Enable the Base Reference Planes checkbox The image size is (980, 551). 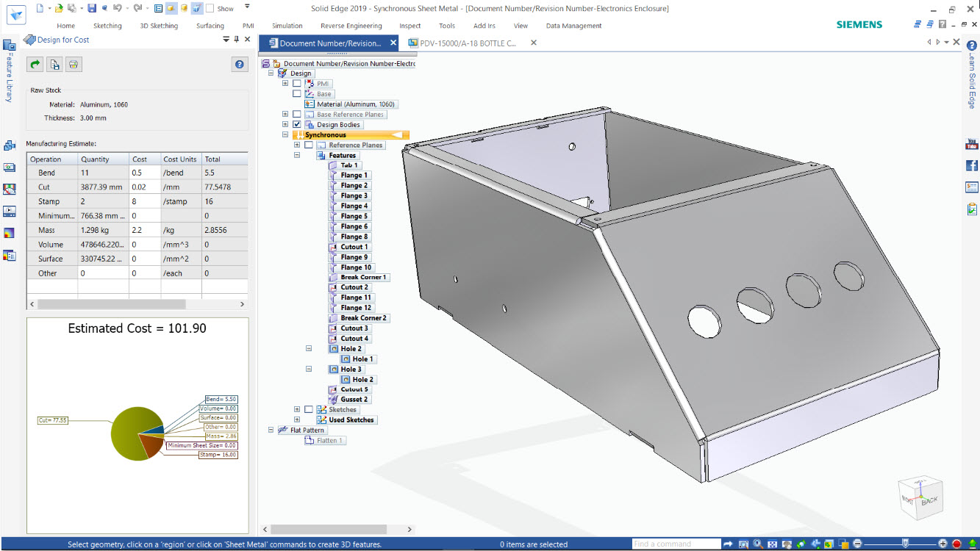[x=297, y=115]
